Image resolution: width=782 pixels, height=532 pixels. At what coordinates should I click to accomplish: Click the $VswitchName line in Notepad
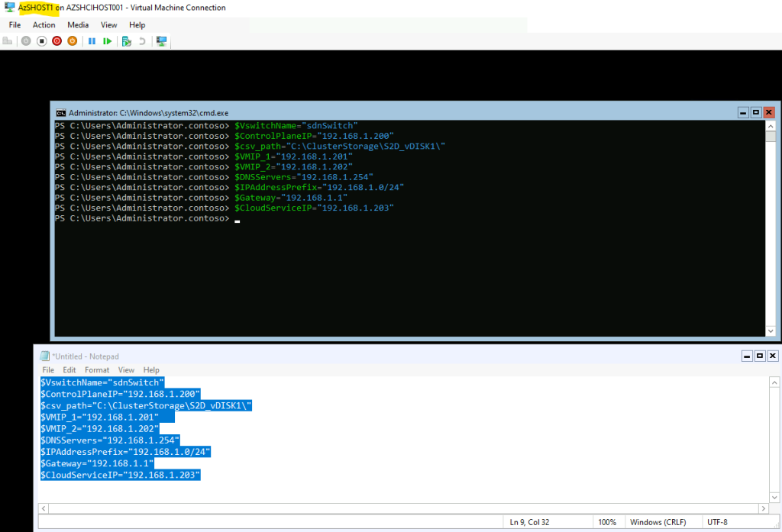[102, 382]
